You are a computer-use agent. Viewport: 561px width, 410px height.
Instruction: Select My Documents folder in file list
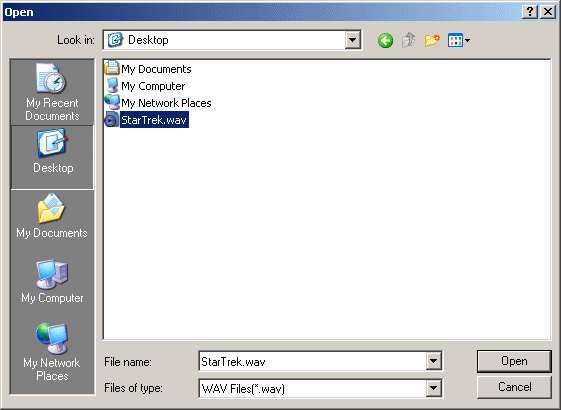tap(148, 69)
